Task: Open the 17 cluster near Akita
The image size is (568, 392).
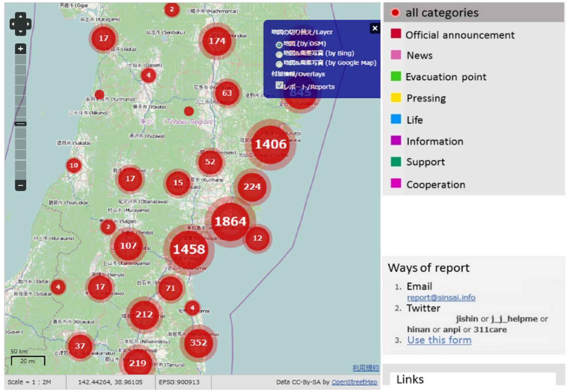Action: coord(103,38)
